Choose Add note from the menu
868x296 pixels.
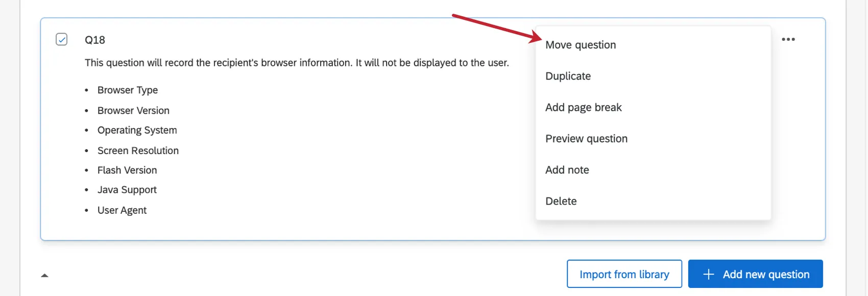pos(567,170)
